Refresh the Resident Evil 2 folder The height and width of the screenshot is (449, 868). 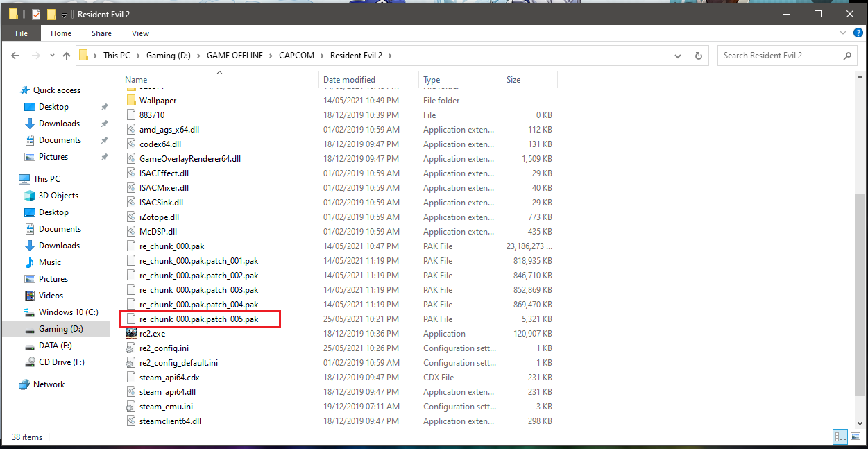pos(699,56)
